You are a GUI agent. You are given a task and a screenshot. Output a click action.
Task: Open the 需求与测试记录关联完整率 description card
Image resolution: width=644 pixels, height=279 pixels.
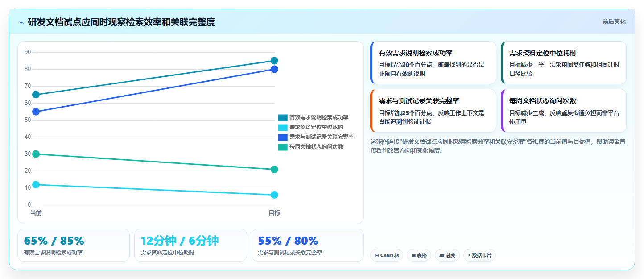click(x=433, y=111)
